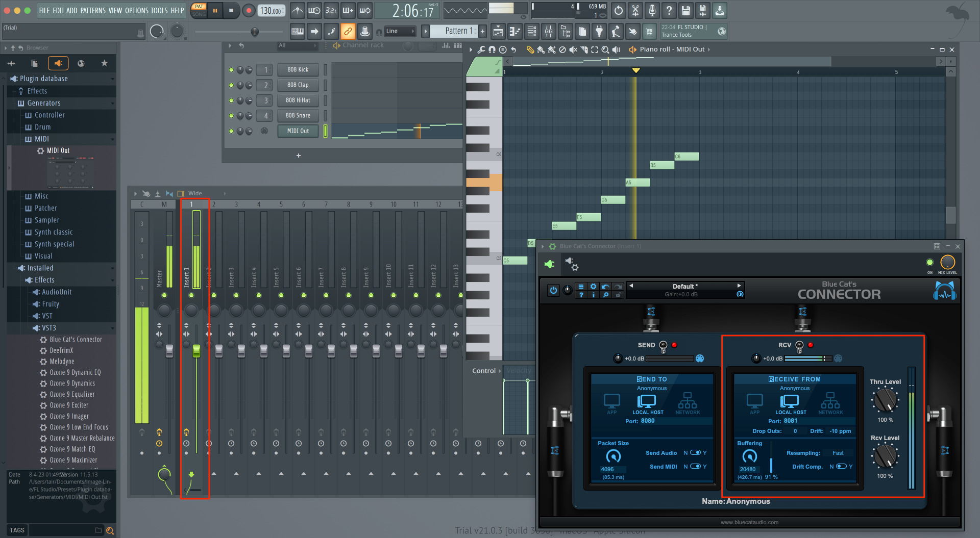Collapse the Generators tree folder
980x538 pixels.
(x=44, y=103)
